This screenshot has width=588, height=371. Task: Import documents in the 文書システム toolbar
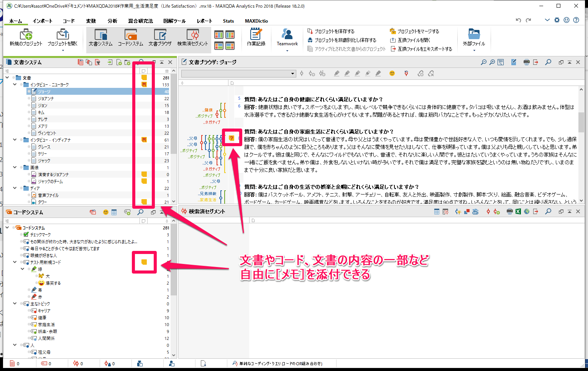110,62
